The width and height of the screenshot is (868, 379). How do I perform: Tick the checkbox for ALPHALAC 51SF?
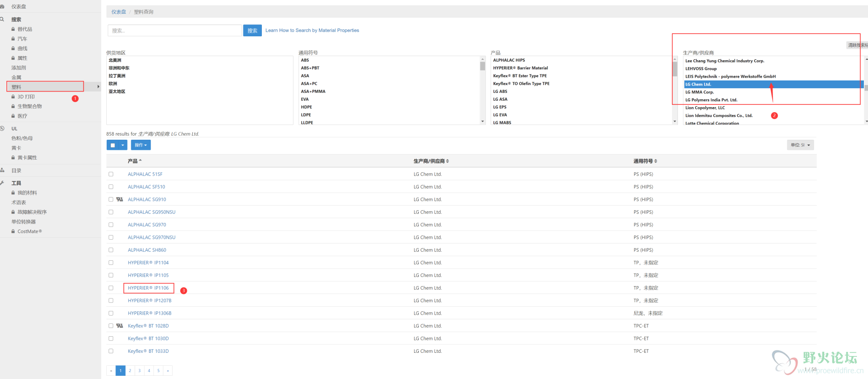(x=111, y=174)
